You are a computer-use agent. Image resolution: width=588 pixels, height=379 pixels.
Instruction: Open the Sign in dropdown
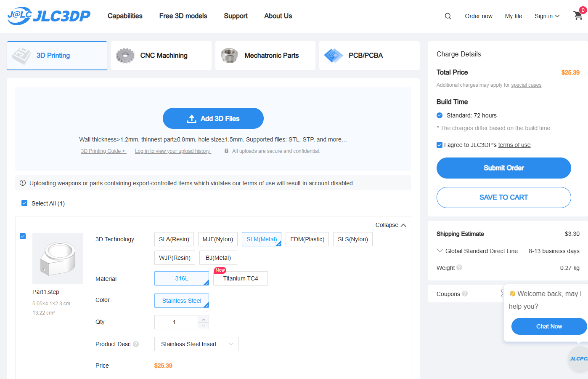click(x=547, y=16)
